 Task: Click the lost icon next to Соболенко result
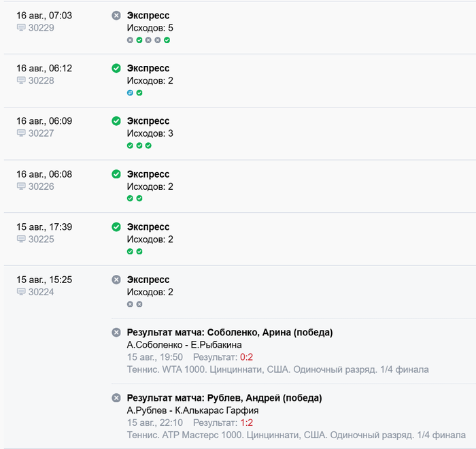116,333
